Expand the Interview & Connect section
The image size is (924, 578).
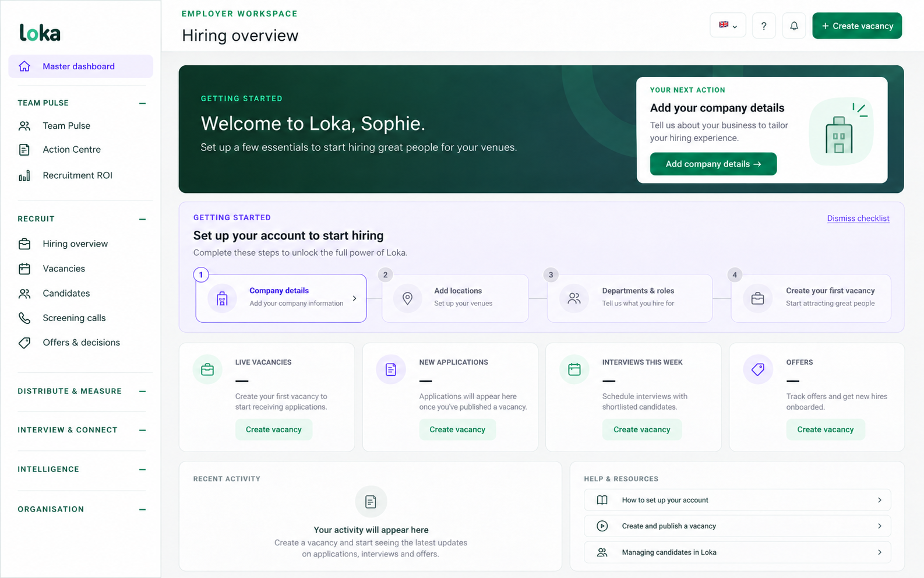click(143, 430)
